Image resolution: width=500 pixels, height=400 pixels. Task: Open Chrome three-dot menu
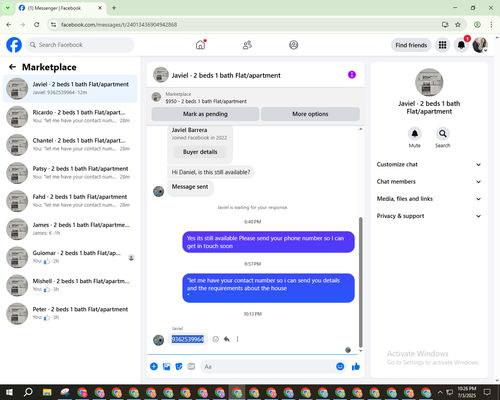[491, 25]
